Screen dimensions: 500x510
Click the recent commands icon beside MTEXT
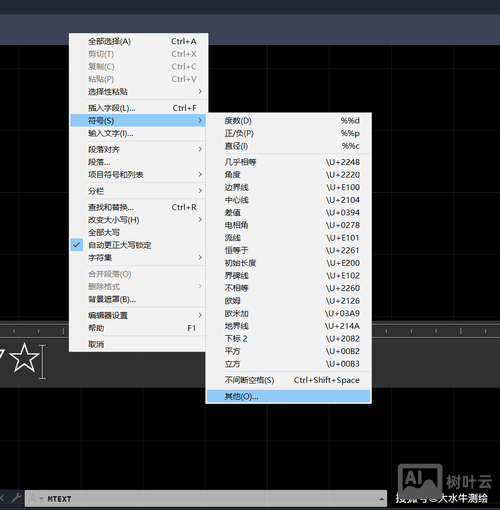[35, 499]
